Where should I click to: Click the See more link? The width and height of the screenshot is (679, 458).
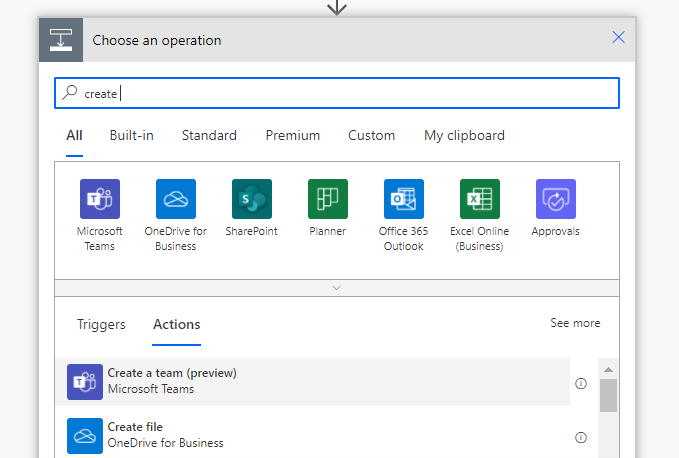(575, 324)
